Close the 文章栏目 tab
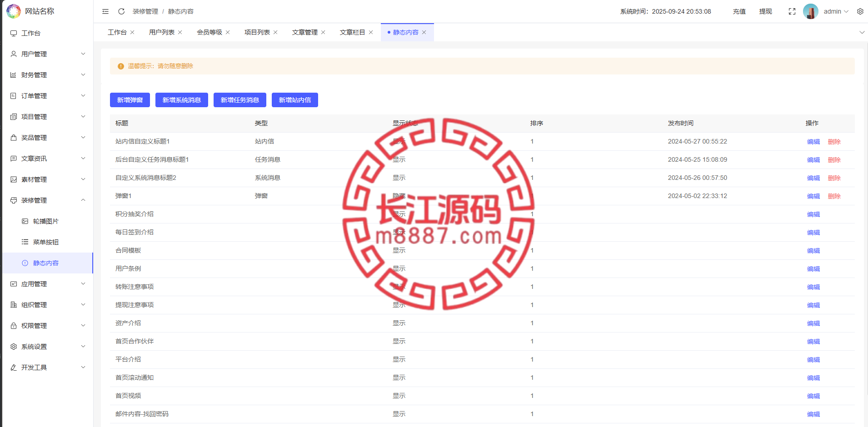This screenshot has height=427, width=868. 371,32
